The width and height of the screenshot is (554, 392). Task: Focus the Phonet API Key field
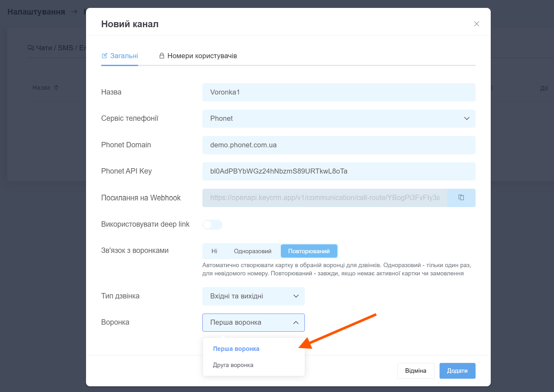tap(339, 171)
